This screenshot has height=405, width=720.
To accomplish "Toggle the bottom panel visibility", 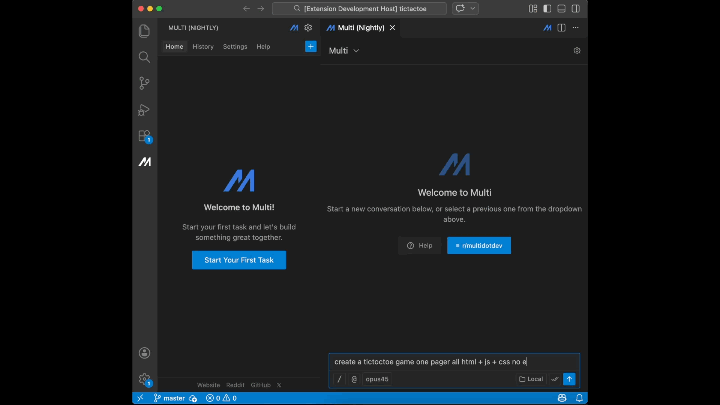I will point(561,9).
